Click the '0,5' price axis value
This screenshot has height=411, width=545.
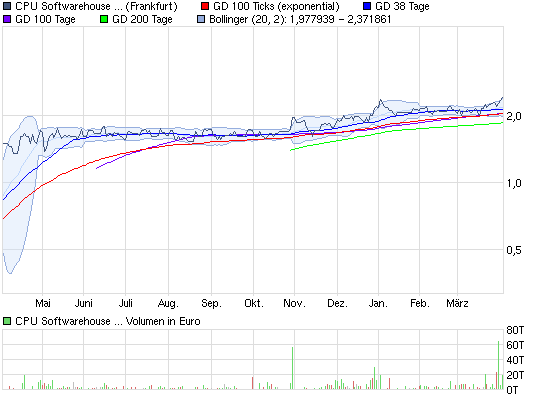click(514, 250)
